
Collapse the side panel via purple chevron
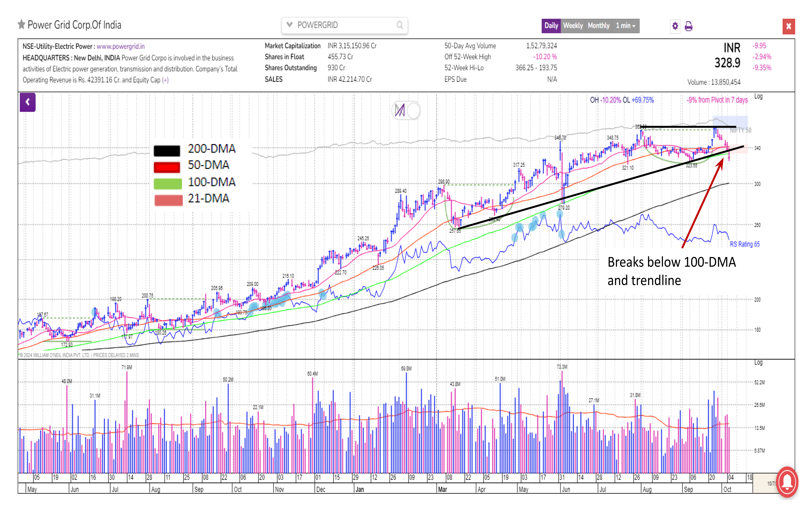(x=28, y=102)
